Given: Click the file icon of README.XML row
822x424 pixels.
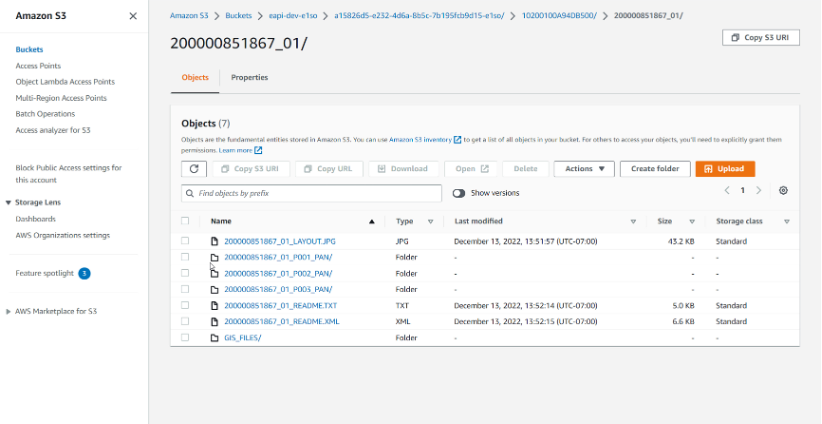Looking at the screenshot, I should (x=214, y=321).
